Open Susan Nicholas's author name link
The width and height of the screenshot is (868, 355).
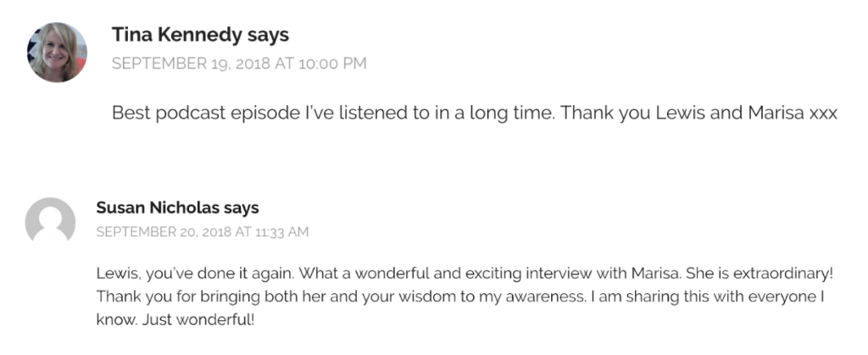click(158, 208)
